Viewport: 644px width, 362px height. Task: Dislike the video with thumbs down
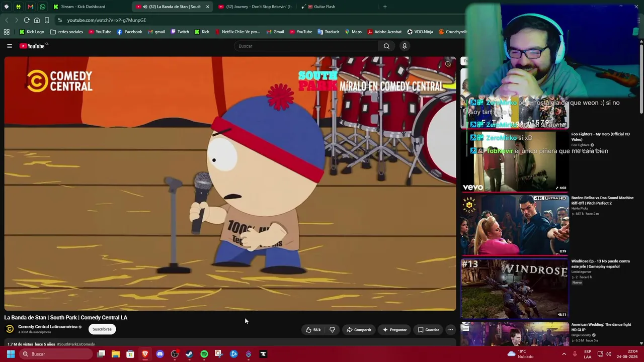[332, 330]
